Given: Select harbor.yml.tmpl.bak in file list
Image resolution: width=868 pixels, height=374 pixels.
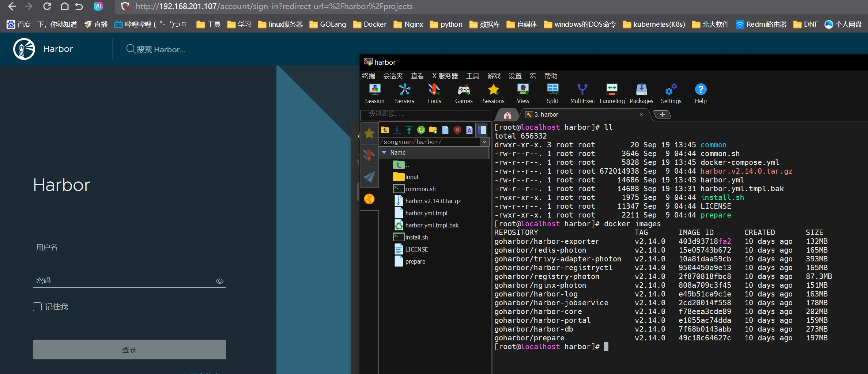Looking at the screenshot, I should tap(426, 225).
